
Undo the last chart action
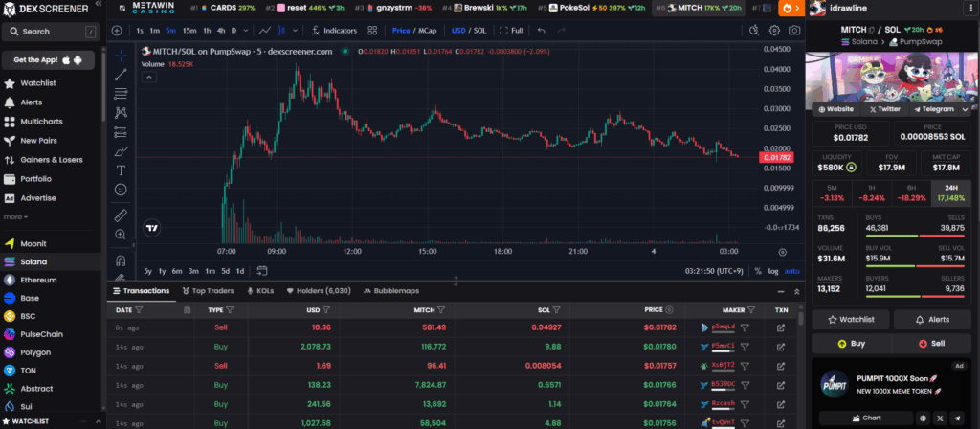(542, 30)
